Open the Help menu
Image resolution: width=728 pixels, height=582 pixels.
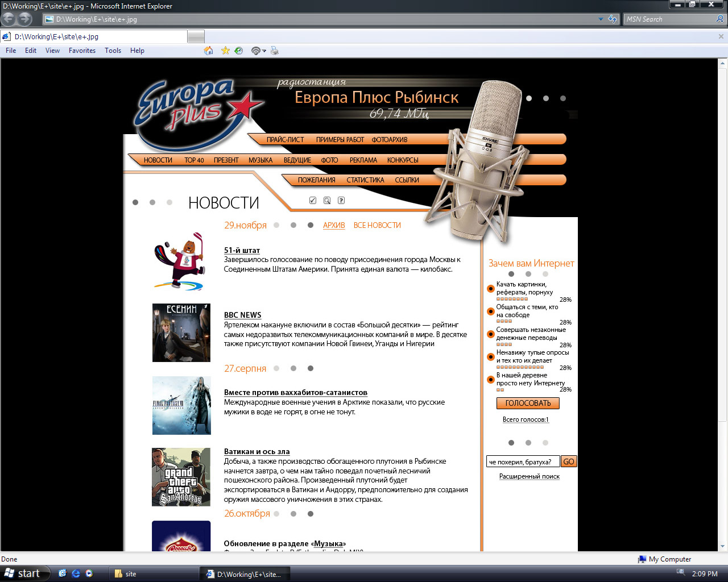tap(137, 51)
